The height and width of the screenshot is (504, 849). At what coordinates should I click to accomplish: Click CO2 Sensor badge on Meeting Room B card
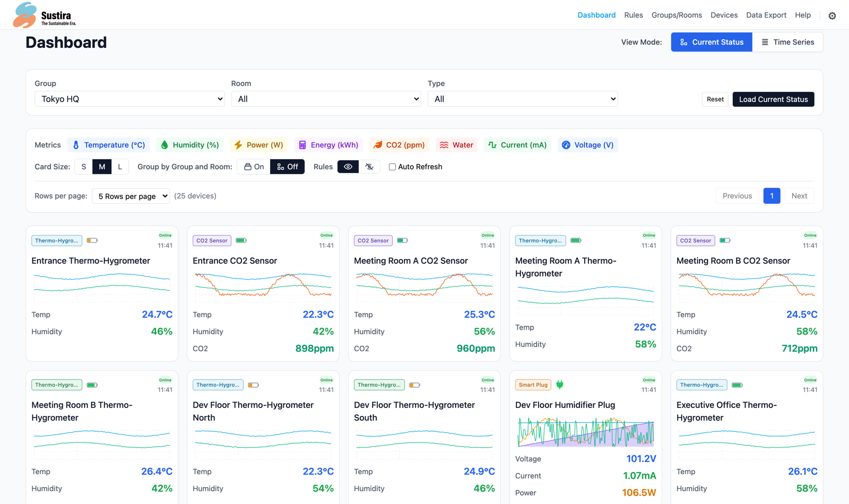696,240
